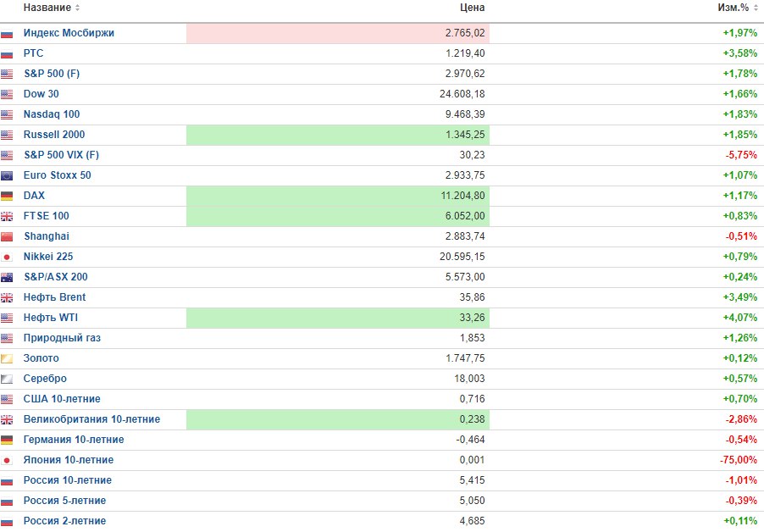Image resolution: width=764 pixels, height=532 pixels.
Task: Open S&P 500 VIX (F) link
Action: coord(61,155)
